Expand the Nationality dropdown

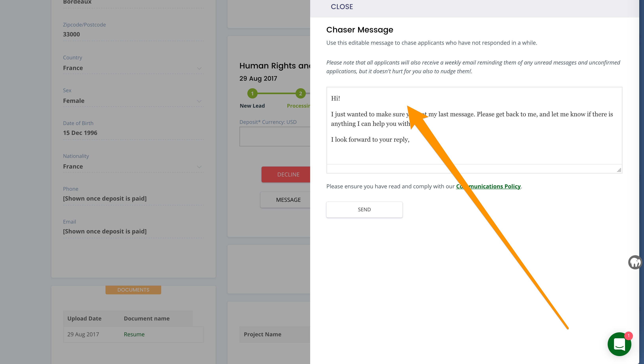click(199, 167)
